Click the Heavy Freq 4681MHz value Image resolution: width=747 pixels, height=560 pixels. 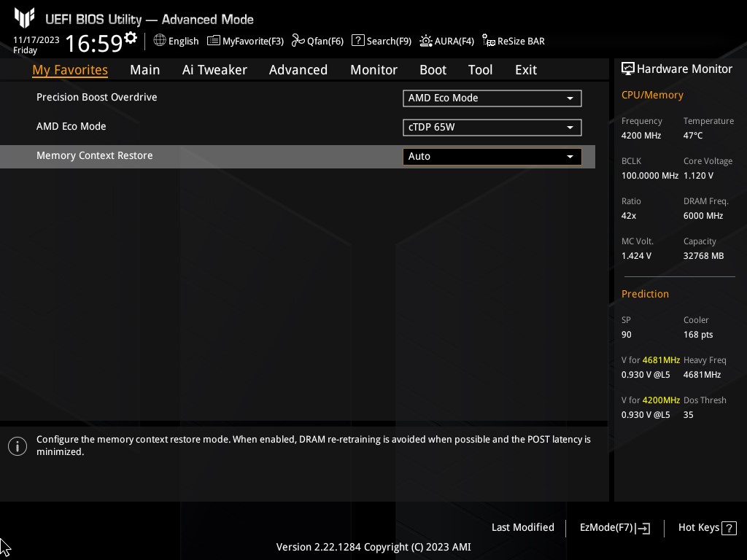[x=702, y=375]
